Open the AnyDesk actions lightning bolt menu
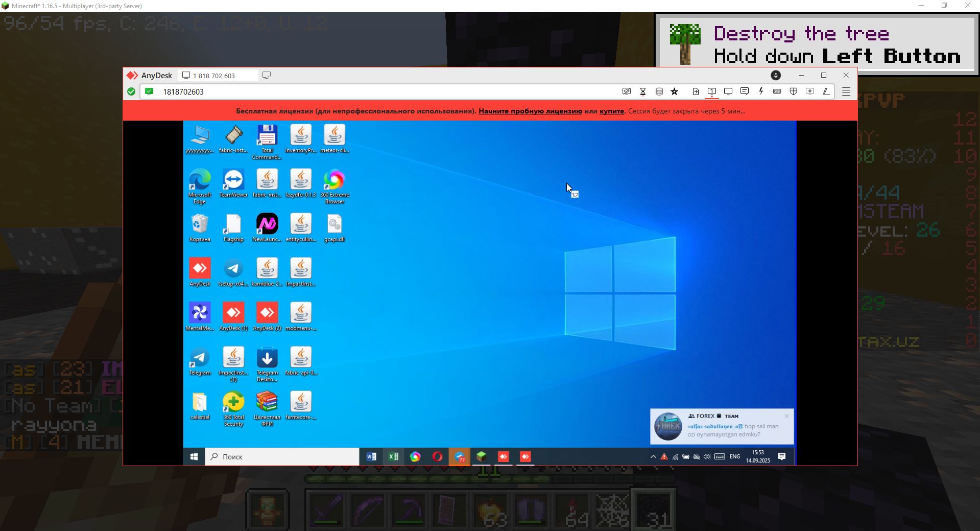The width and height of the screenshot is (980, 531). coord(761,91)
